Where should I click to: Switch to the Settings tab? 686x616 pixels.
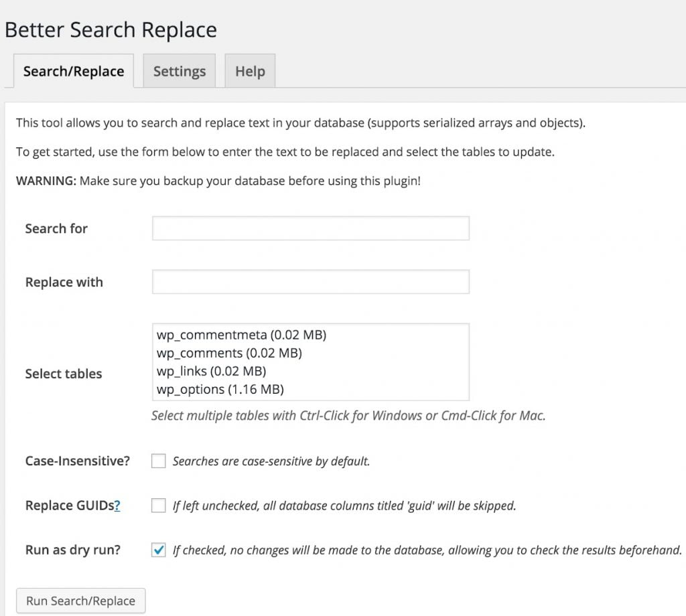tap(179, 72)
